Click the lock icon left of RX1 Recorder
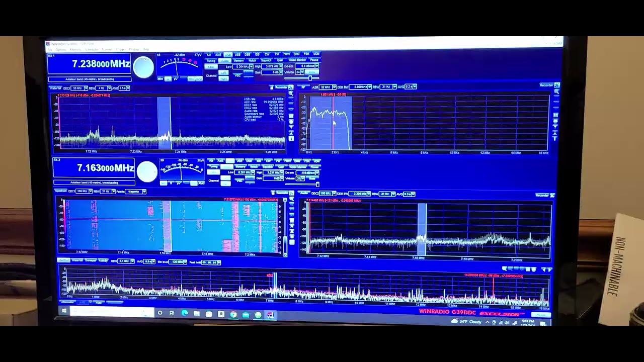 coord(272,87)
